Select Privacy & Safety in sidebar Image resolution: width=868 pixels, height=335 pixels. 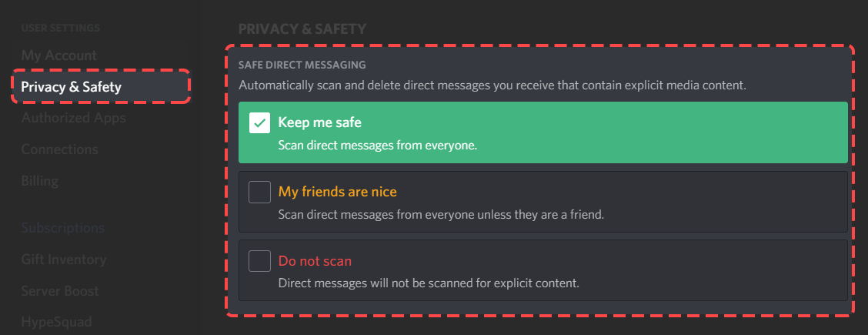coord(102,86)
